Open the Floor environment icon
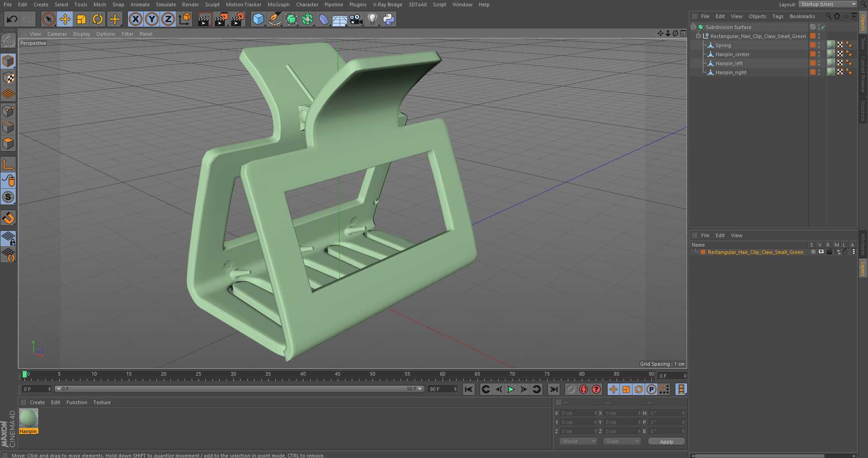Screen dimensions: 868x458 pyautogui.click(x=340, y=19)
